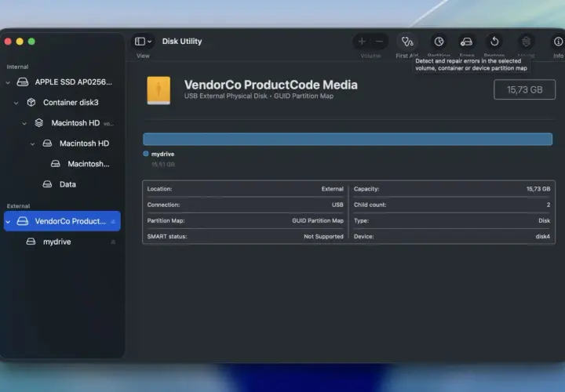This screenshot has height=392, width=565.
Task: Click the First Aid stethoscope icon
Action: click(x=407, y=42)
